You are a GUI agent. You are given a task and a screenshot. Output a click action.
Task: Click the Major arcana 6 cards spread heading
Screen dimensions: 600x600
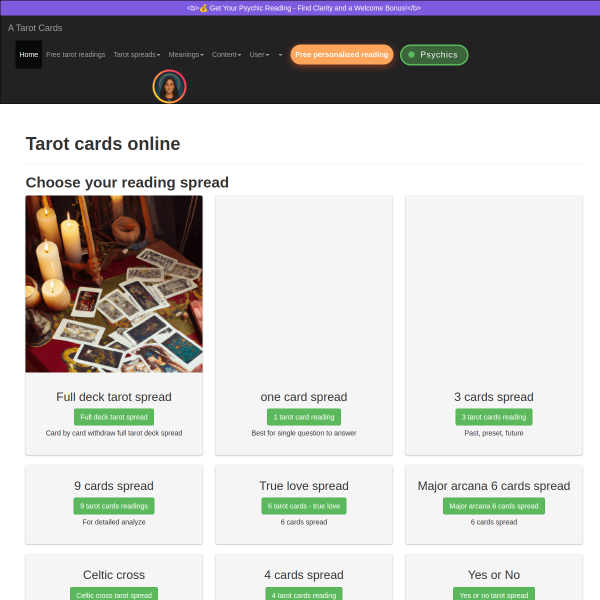494,486
